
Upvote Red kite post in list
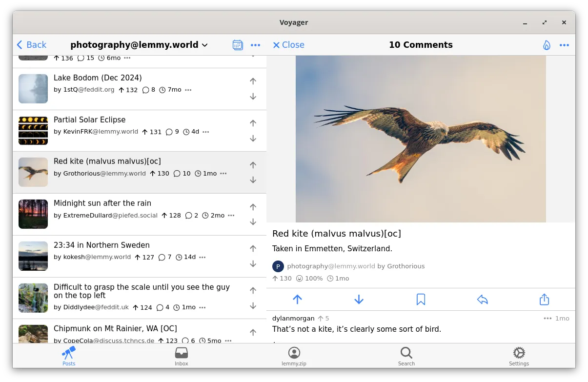click(253, 165)
